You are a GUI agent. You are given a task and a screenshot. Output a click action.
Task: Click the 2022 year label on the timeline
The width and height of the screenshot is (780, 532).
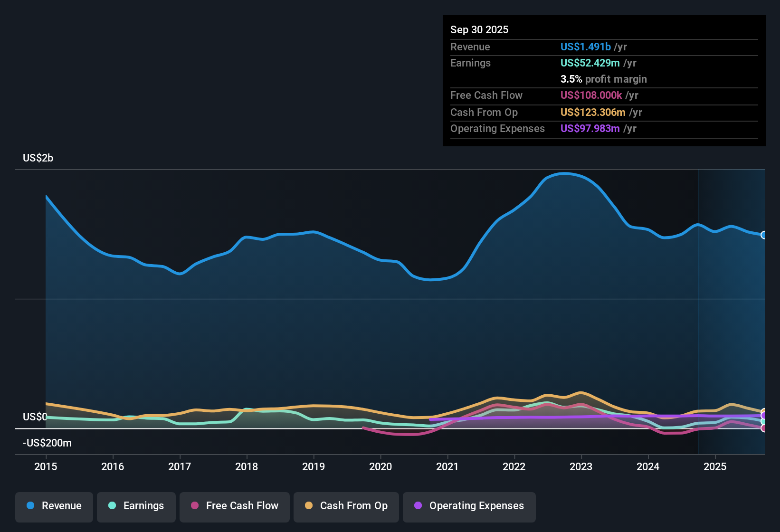click(x=514, y=467)
